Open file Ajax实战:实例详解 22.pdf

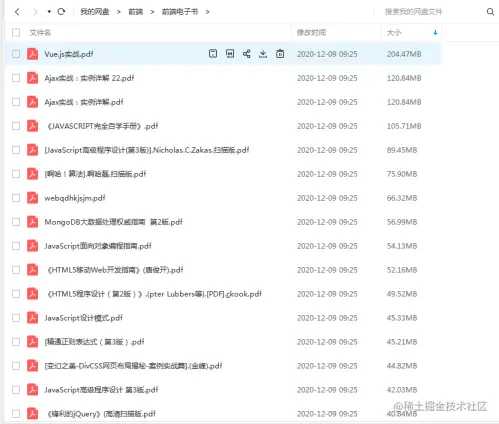(x=89, y=78)
